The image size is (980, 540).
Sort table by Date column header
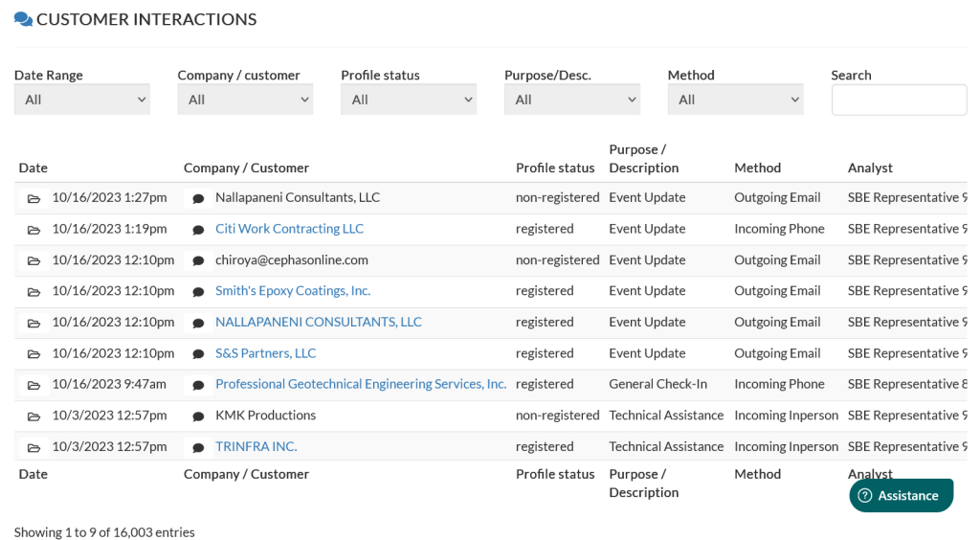point(33,168)
